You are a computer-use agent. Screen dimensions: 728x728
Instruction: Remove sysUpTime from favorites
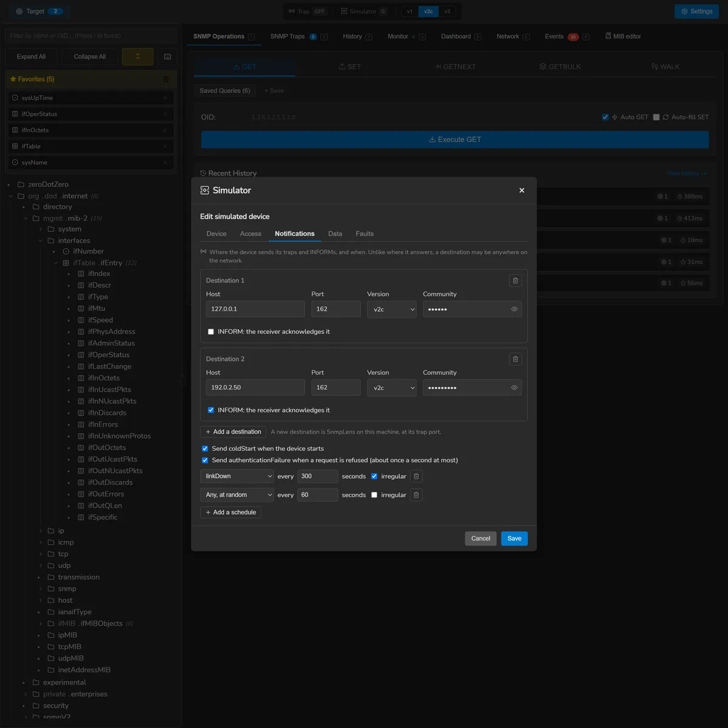(165, 98)
